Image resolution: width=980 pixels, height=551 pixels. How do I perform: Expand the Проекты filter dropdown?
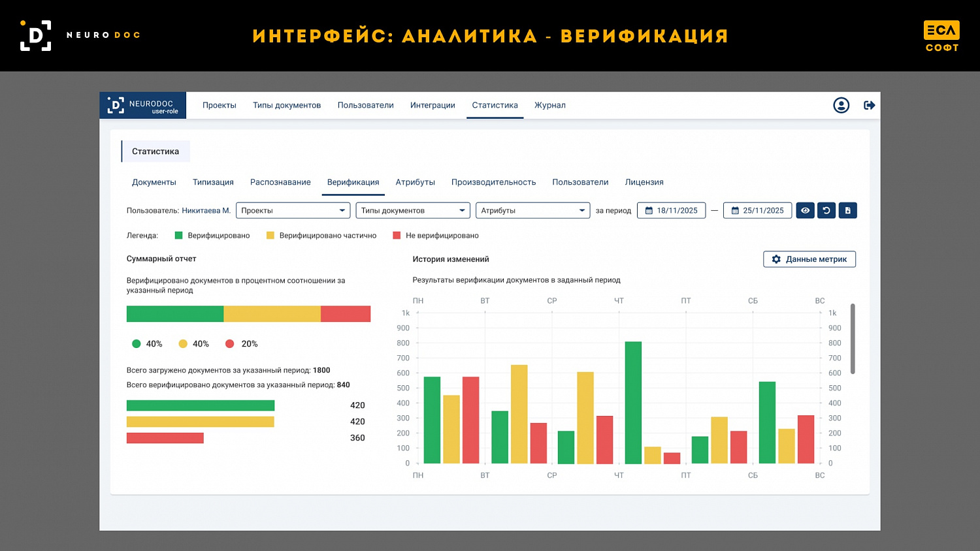(x=293, y=210)
